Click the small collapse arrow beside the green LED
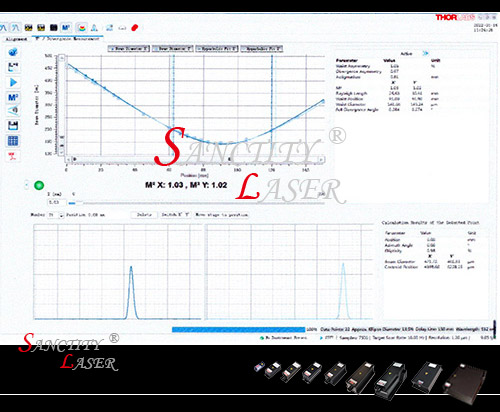 [27, 185]
